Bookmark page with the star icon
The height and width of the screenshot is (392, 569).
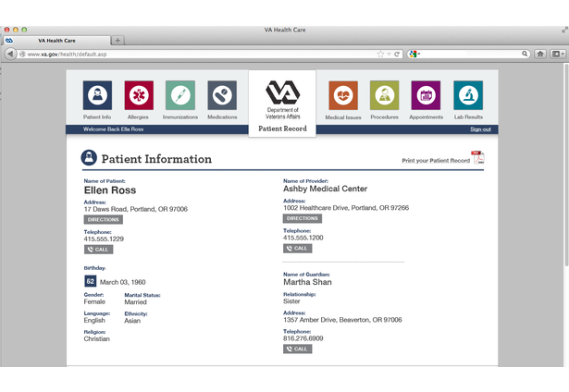[x=380, y=54]
